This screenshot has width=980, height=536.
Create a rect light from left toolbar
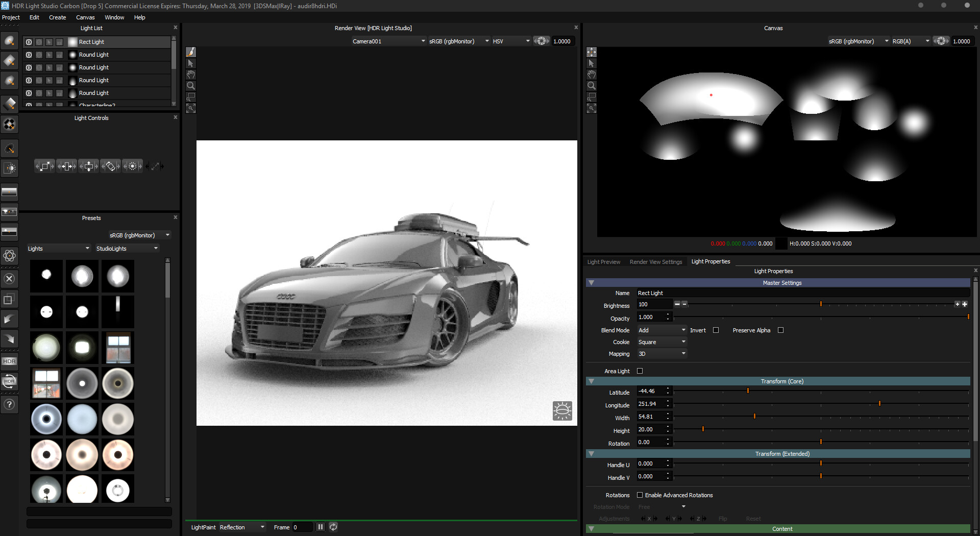coord(9,61)
